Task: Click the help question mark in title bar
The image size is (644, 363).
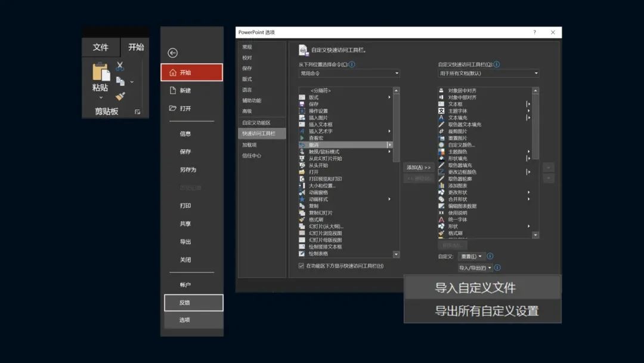Action: [534, 32]
